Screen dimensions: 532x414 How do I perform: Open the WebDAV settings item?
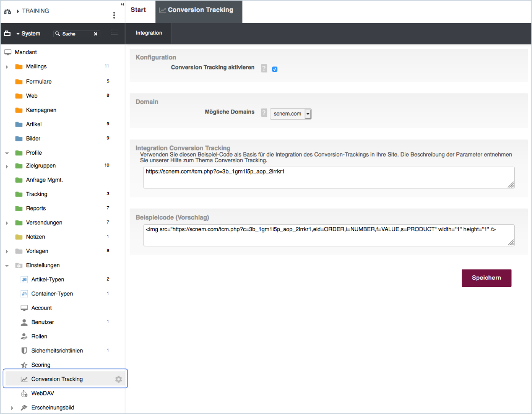click(x=43, y=393)
